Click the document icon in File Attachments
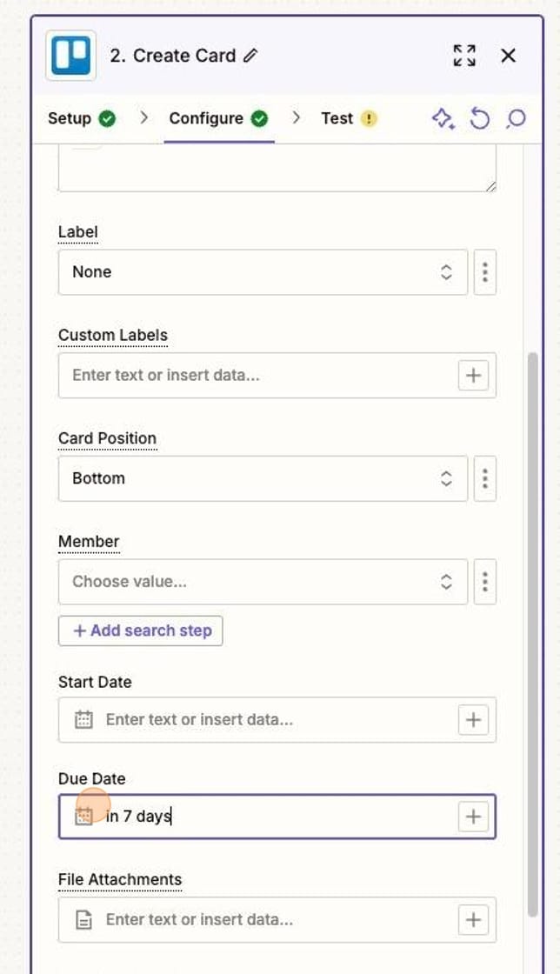The height and width of the screenshot is (974, 560). (x=83, y=919)
